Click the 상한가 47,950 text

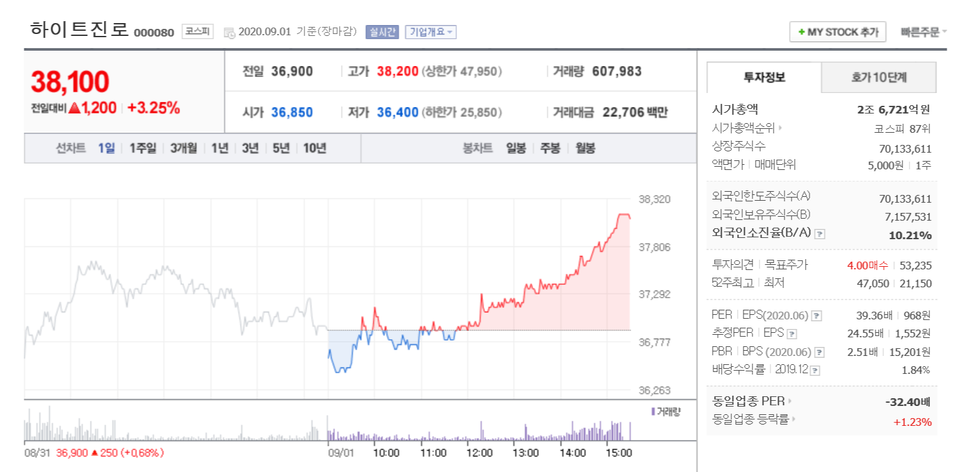pyautogui.click(x=461, y=71)
